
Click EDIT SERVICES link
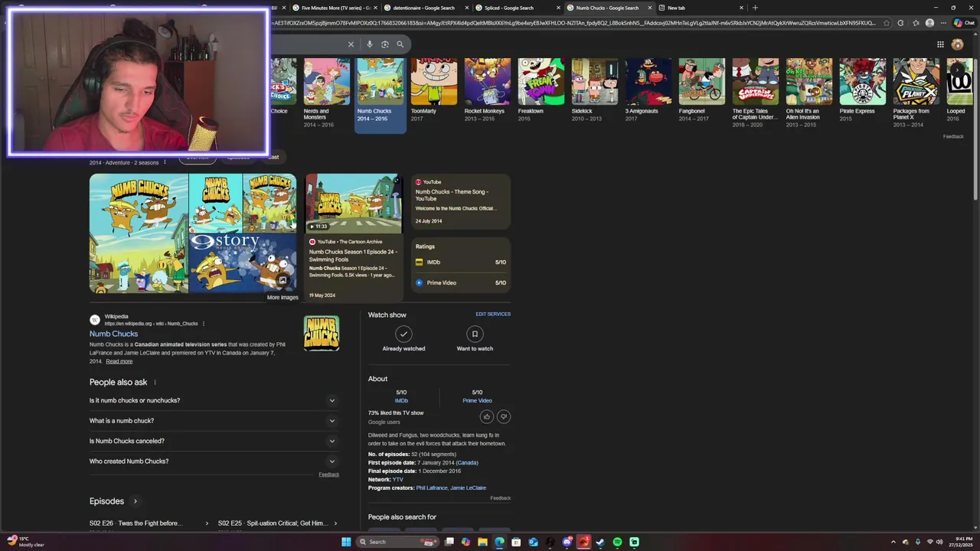point(493,314)
